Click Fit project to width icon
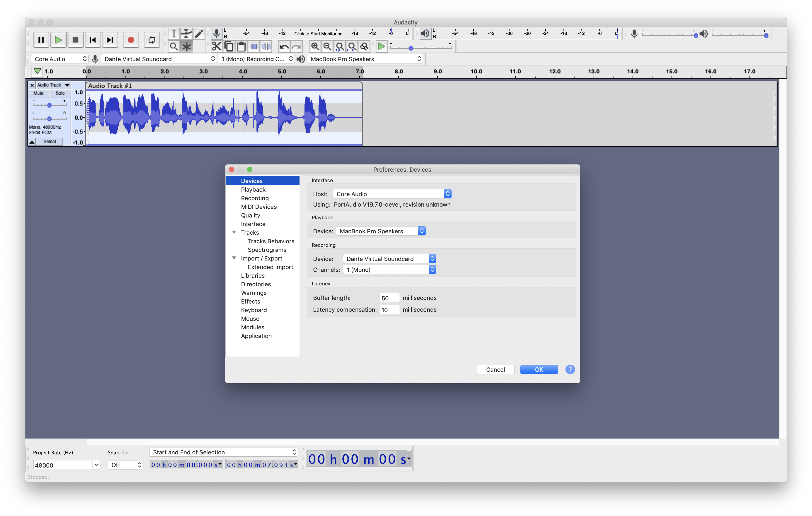812x516 pixels. coord(352,46)
